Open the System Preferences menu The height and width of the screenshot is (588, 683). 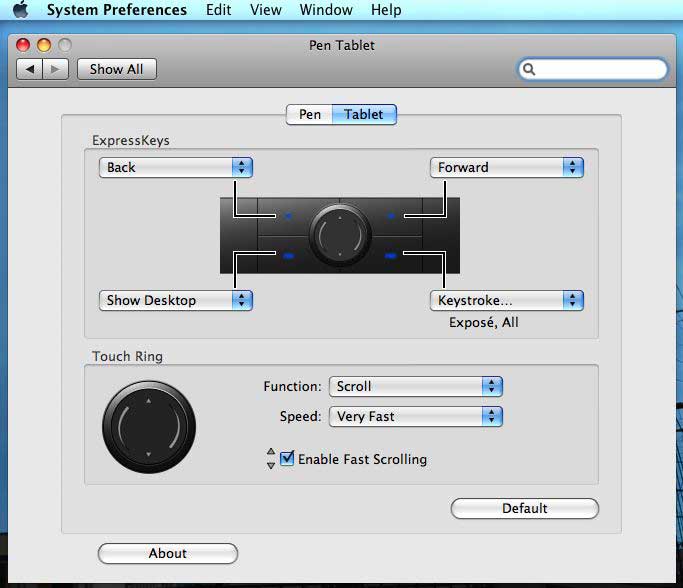tap(117, 10)
